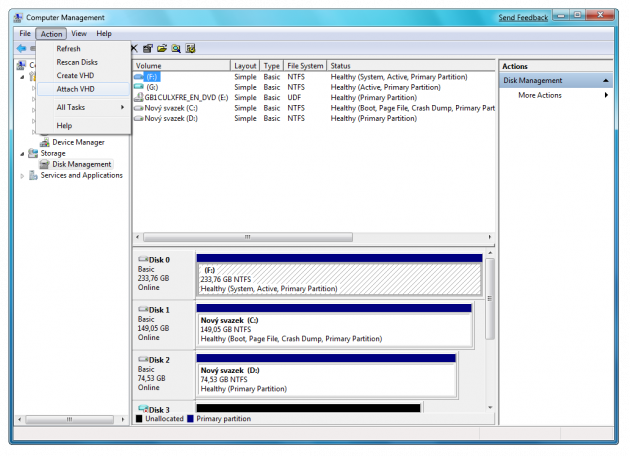Screen dimensions: 630x456
Task: Click the horizontal scrollbar thumb of the volume list
Action: pyautogui.click(x=248, y=237)
